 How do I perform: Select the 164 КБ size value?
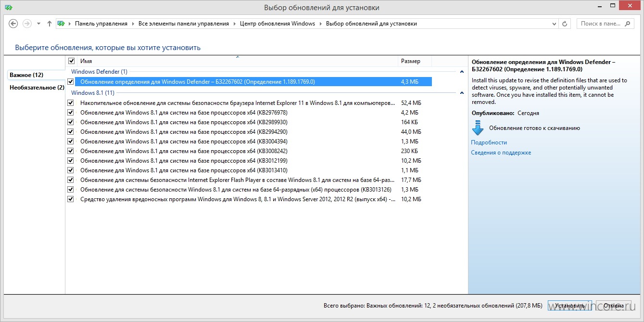coord(410,122)
